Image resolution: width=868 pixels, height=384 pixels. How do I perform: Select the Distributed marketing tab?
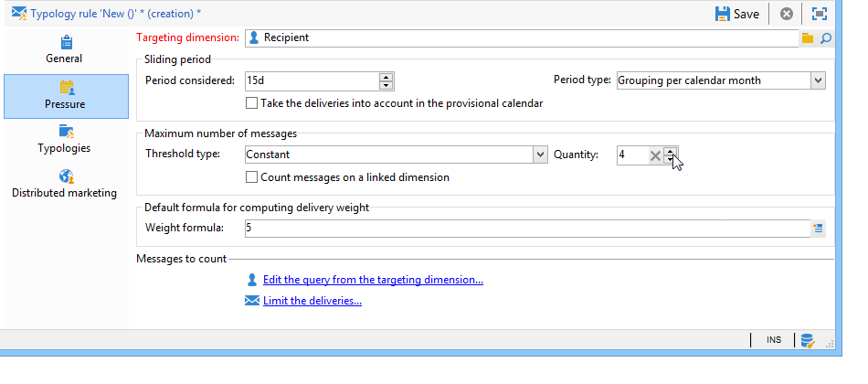(x=65, y=184)
